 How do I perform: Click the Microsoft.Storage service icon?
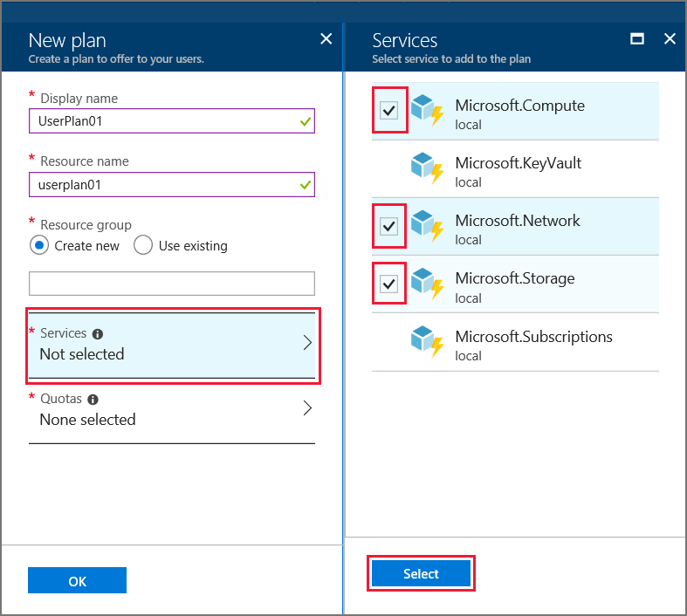428,284
